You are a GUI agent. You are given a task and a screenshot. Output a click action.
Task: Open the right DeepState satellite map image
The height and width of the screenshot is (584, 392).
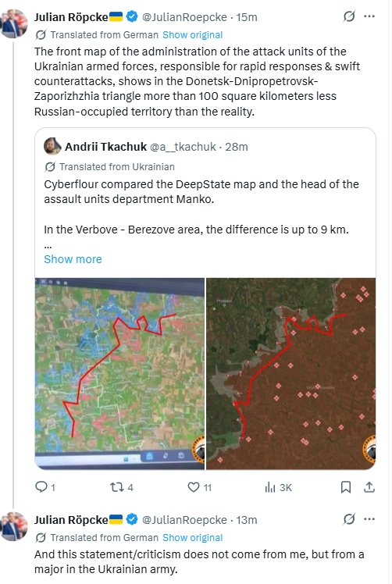point(290,373)
